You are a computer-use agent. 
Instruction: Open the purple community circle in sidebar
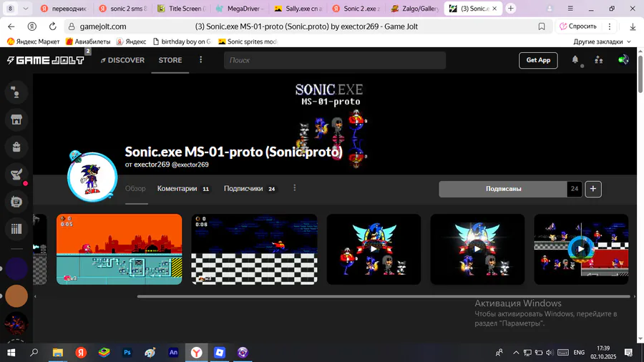pos(16,269)
